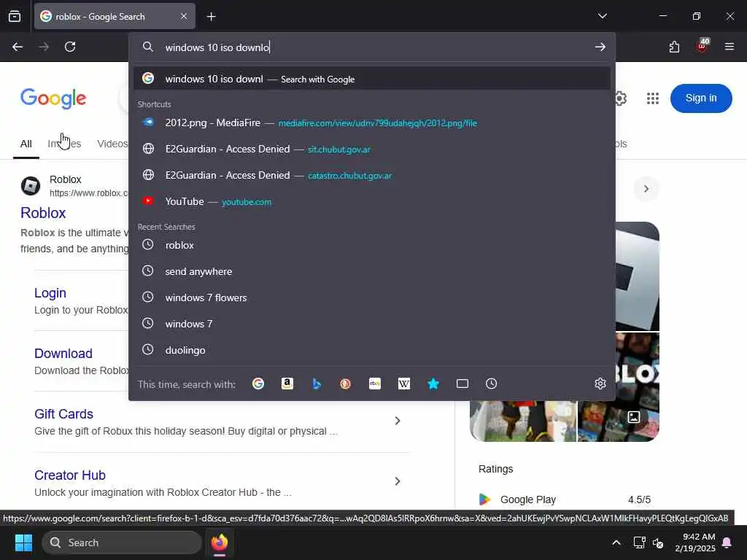747x560 pixels.
Task: Select recent search 'duolingo'
Action: [371, 350]
